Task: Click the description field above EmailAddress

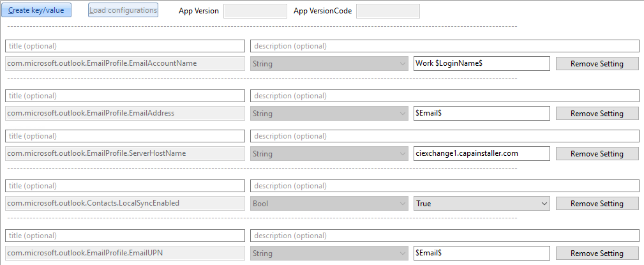Action: click(445, 96)
